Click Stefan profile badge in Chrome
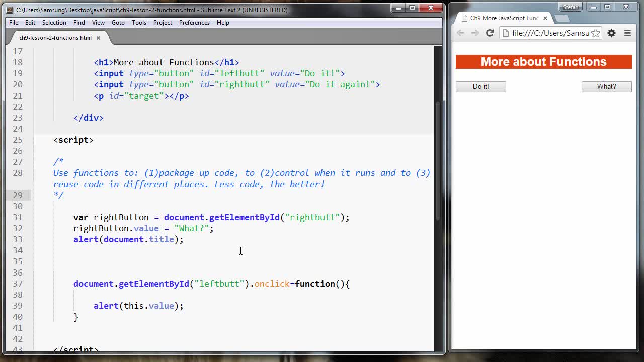644x362 pixels. [x=570, y=7]
